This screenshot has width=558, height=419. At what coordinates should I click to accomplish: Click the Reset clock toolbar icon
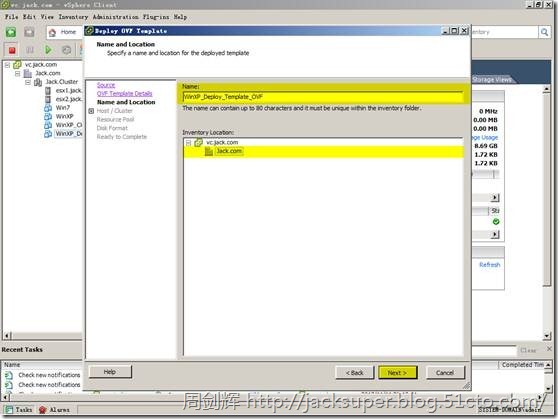pyautogui.click(x=67, y=50)
